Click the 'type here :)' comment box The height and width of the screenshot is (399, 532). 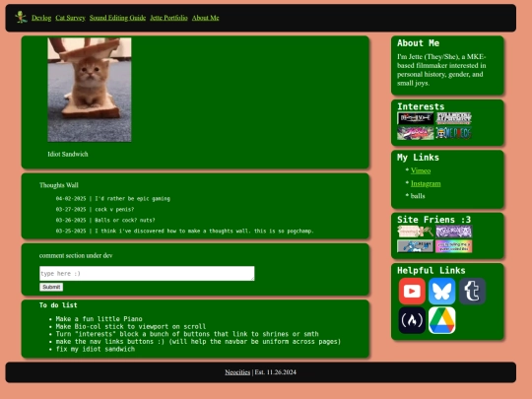[147, 274]
